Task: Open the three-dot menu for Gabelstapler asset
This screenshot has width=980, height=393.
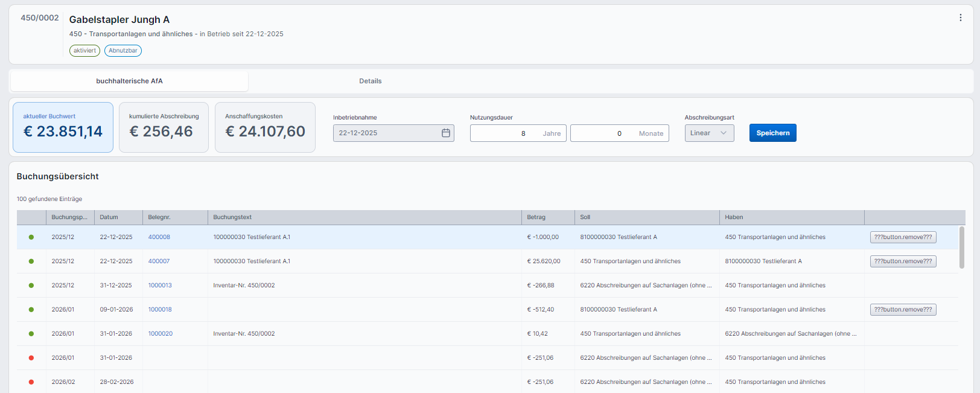Action: (960, 18)
